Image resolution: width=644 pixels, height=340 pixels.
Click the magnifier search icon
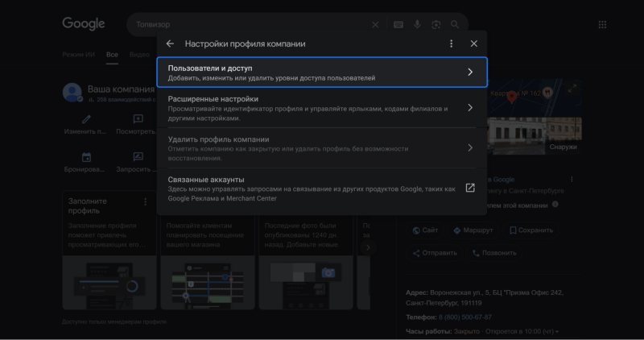[455, 25]
